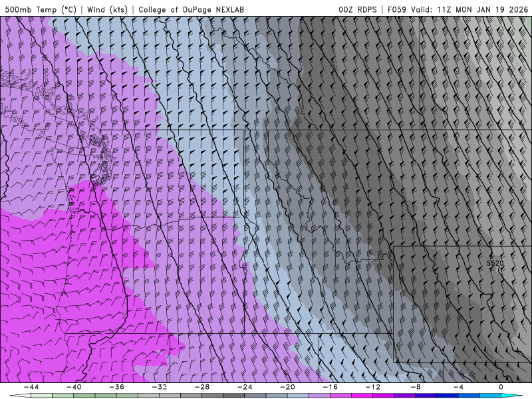Click the '500mb Temp (°C)' title text
532x399 pixels.
[41, 9]
